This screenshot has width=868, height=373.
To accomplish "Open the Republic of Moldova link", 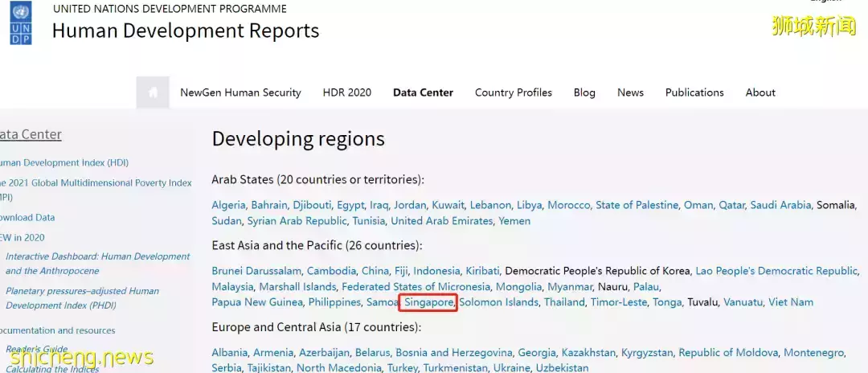I will tap(728, 353).
